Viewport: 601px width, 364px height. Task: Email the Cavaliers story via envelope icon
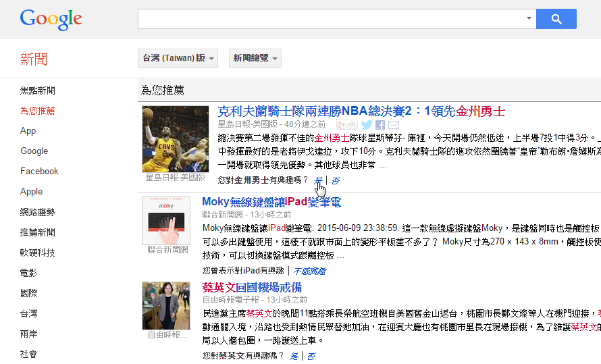click(x=394, y=125)
